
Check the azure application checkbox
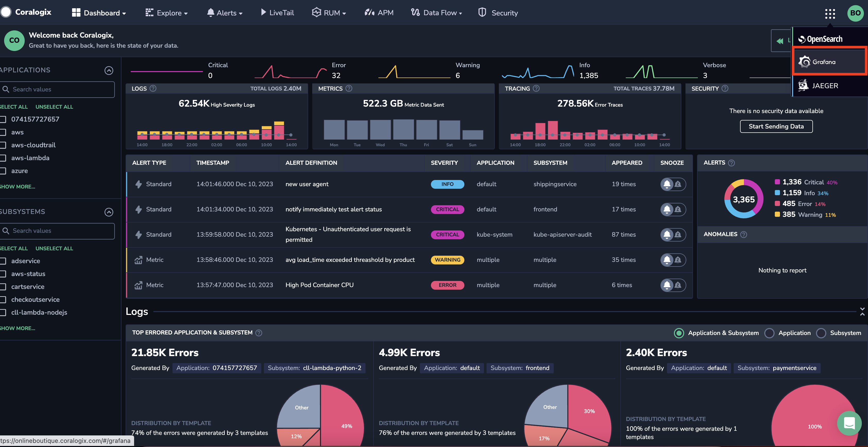[3, 171]
